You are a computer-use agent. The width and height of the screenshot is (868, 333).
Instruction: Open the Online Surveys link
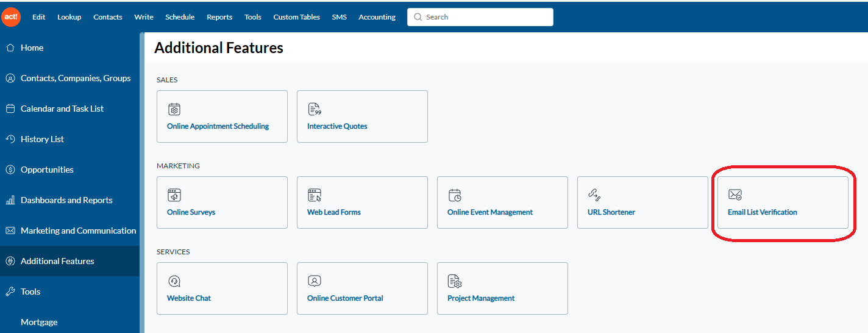click(191, 212)
